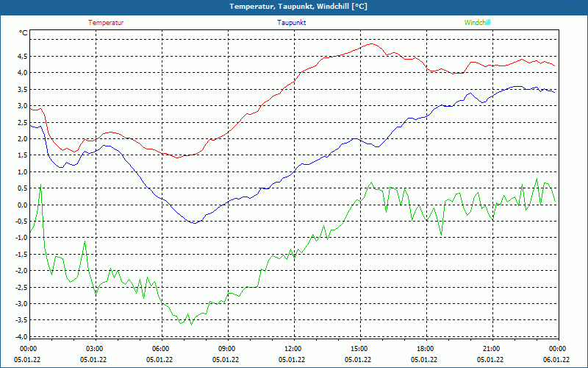Click the green Windchill legend label
This screenshot has width=588, height=368.
click(x=477, y=23)
